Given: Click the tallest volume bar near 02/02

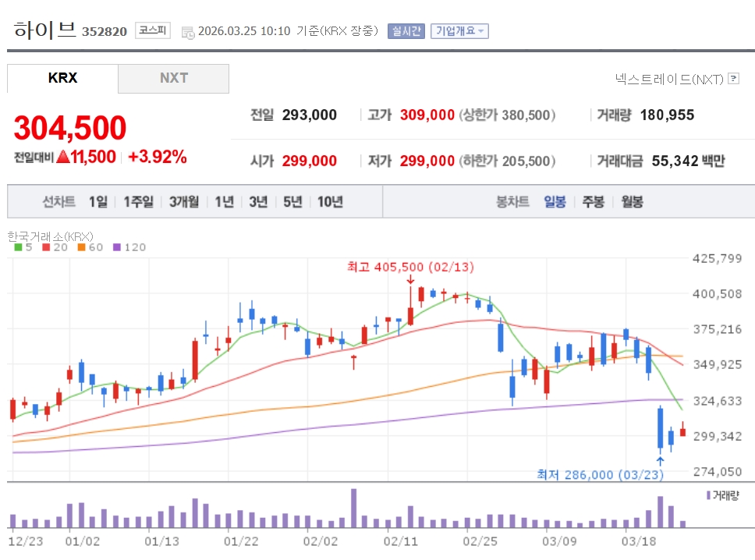Looking at the screenshot, I should (354, 508).
